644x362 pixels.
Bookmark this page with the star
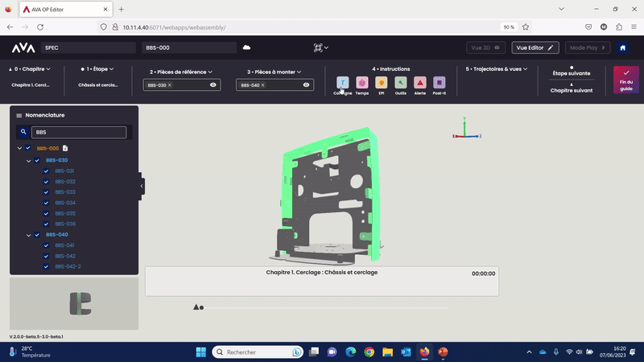(526, 27)
